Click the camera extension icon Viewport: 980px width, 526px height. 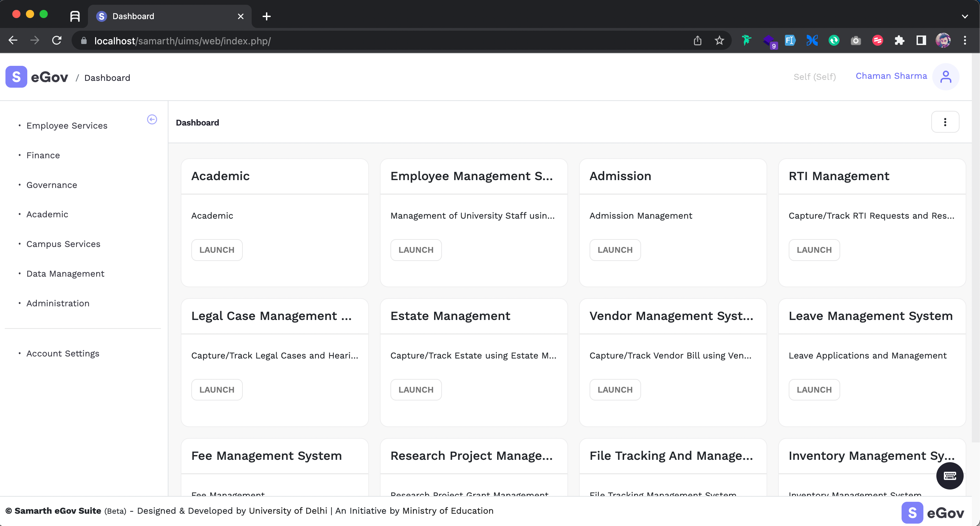(856, 40)
